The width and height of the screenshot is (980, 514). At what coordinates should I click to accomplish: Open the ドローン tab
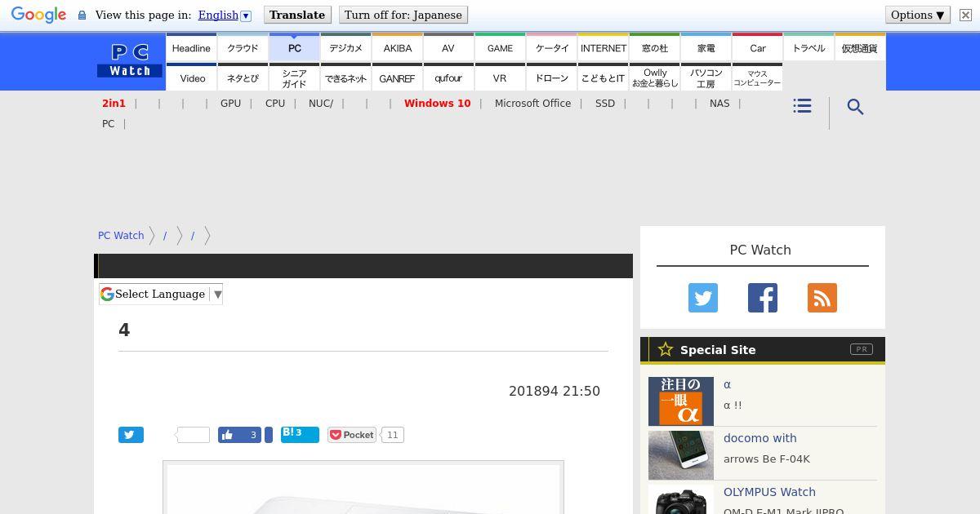552,78
